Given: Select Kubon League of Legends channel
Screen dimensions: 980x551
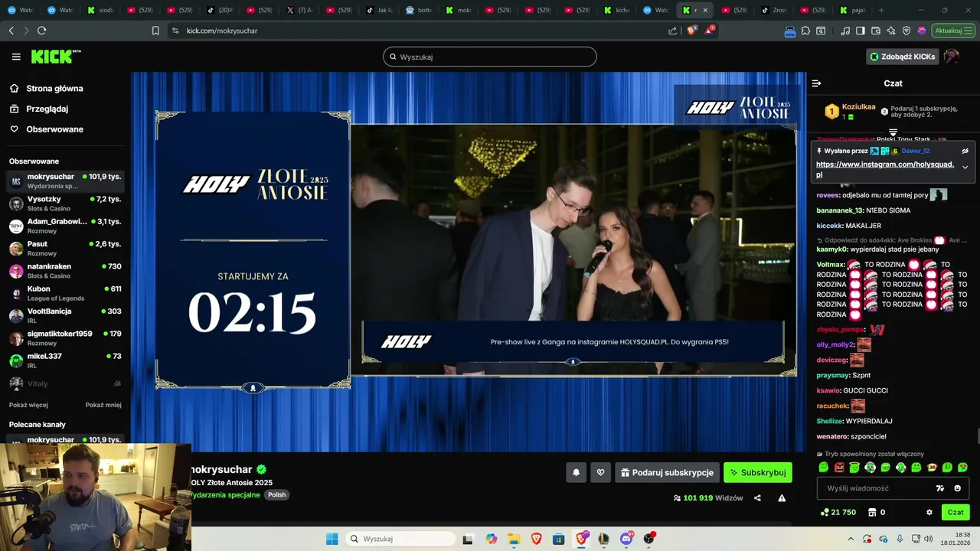Looking at the screenshot, I should click(x=65, y=293).
